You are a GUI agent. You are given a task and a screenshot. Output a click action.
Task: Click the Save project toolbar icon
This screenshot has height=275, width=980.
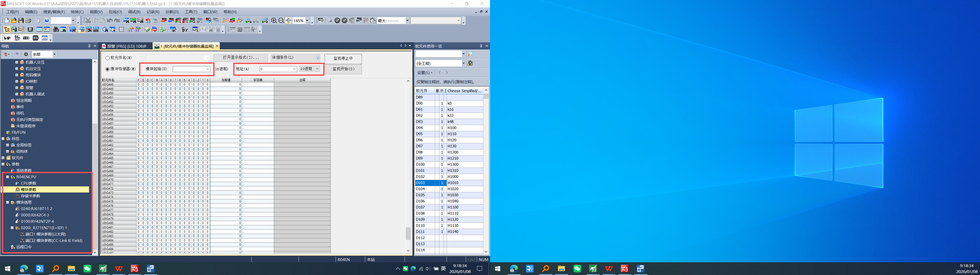coord(21,21)
